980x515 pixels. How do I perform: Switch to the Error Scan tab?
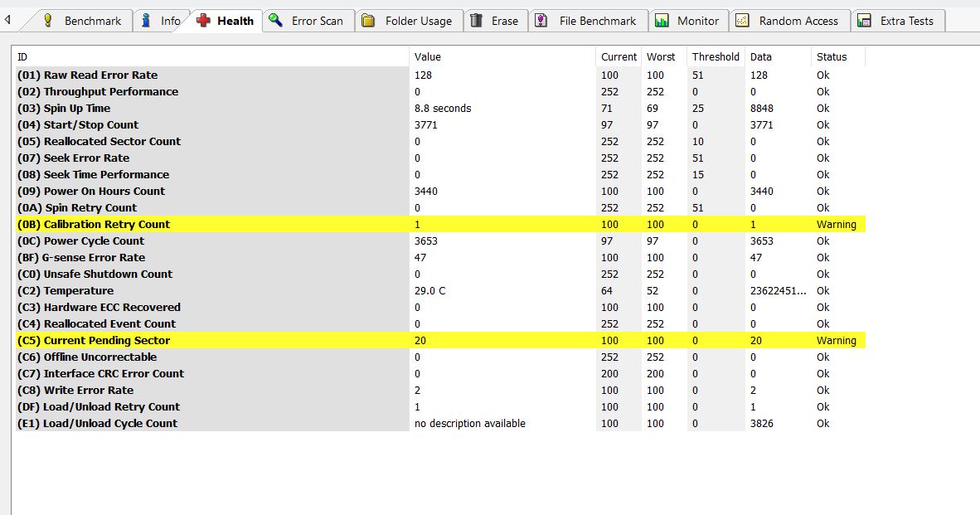pyautogui.click(x=317, y=21)
